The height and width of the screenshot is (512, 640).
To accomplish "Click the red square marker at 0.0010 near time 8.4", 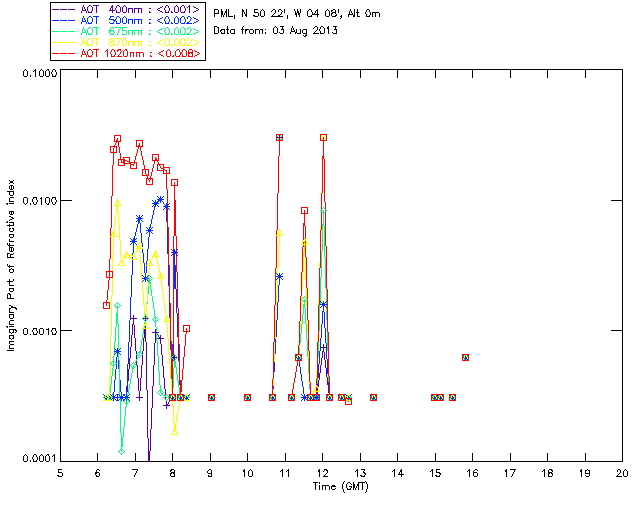I will point(187,329).
